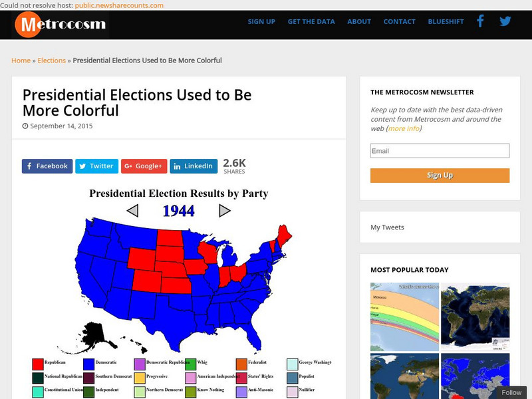Click the Elections breadcrumb link
Screen dimensions: 532x399
(x=51, y=61)
